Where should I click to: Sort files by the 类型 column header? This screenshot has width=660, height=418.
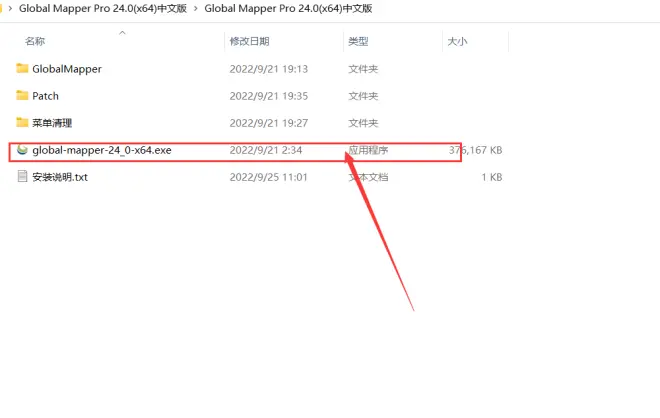click(x=358, y=42)
